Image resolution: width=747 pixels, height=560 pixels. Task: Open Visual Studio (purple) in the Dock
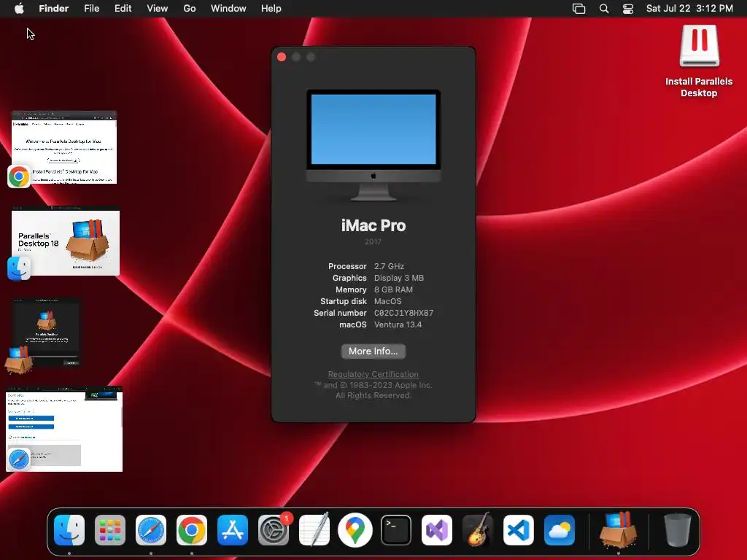click(437, 530)
